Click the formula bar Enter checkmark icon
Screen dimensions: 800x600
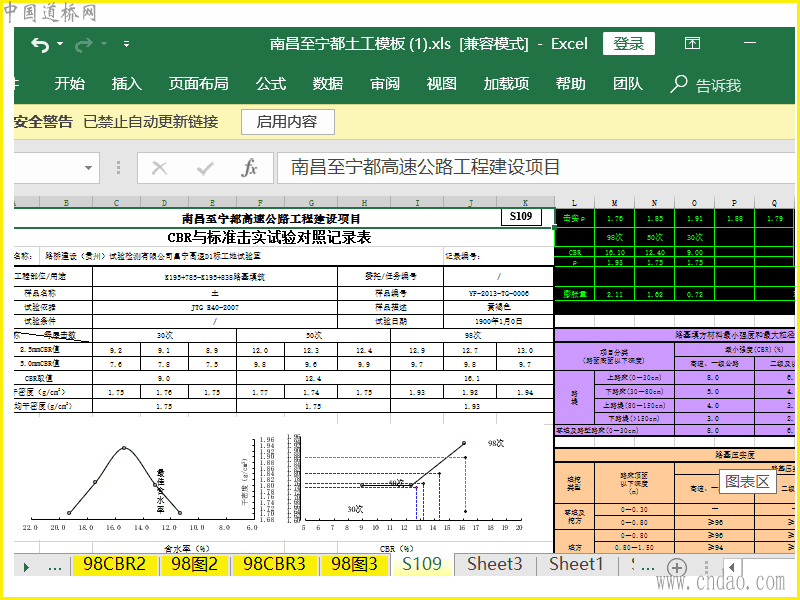coord(205,168)
